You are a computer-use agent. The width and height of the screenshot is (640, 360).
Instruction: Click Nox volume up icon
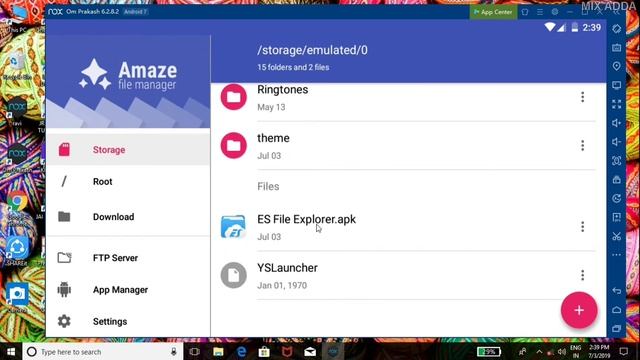point(616,123)
